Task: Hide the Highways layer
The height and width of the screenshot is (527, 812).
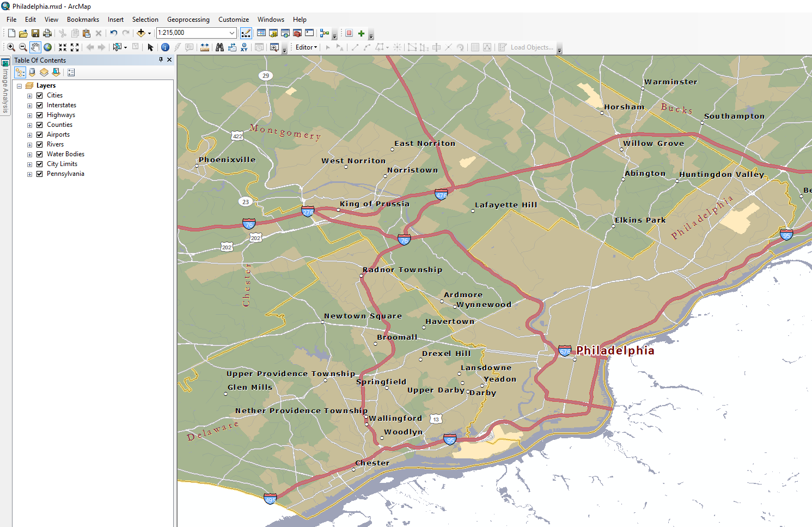Action: click(39, 115)
